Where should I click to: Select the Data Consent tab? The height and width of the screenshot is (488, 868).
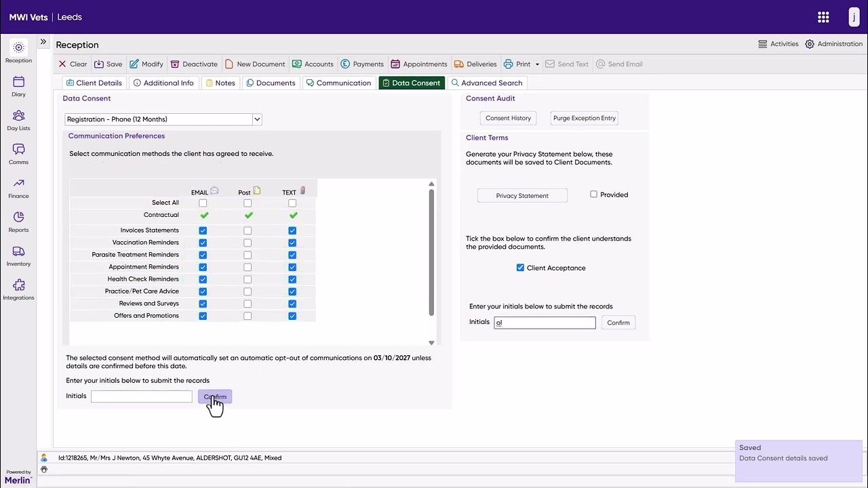(412, 83)
